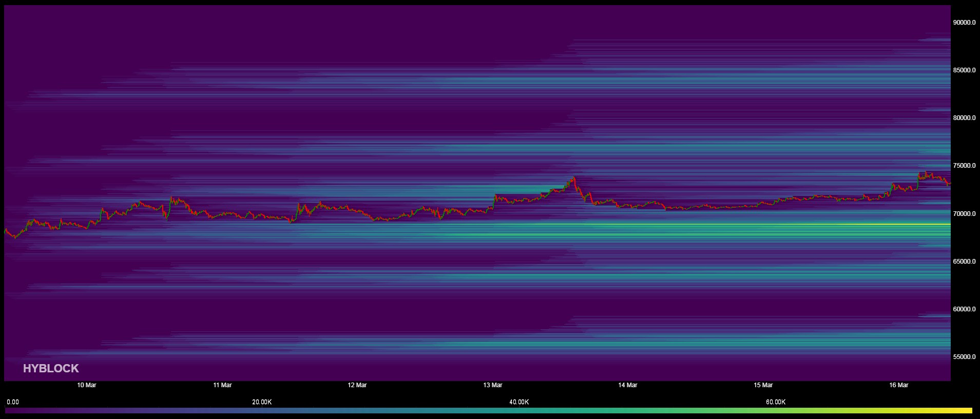
Task: Click the 16 Mar date label
Action: click(898, 385)
